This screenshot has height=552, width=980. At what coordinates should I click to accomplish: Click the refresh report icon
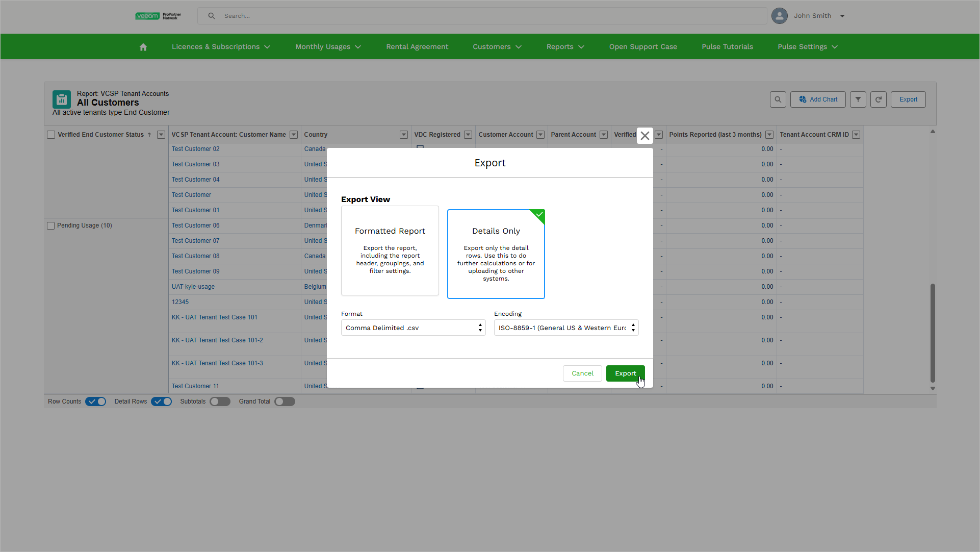(x=878, y=99)
